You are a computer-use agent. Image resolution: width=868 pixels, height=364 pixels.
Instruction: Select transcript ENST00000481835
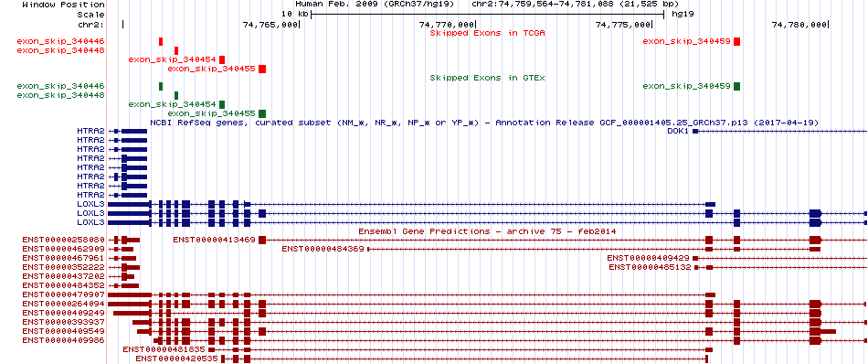[x=164, y=349]
